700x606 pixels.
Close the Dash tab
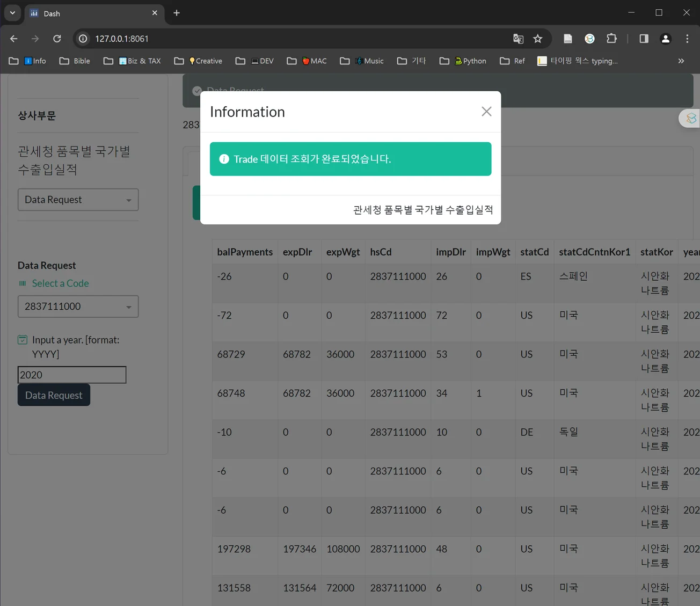[x=155, y=13]
